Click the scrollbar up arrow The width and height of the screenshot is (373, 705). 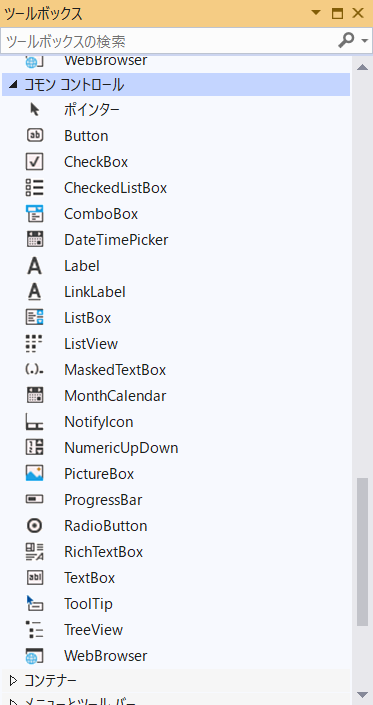(362, 67)
